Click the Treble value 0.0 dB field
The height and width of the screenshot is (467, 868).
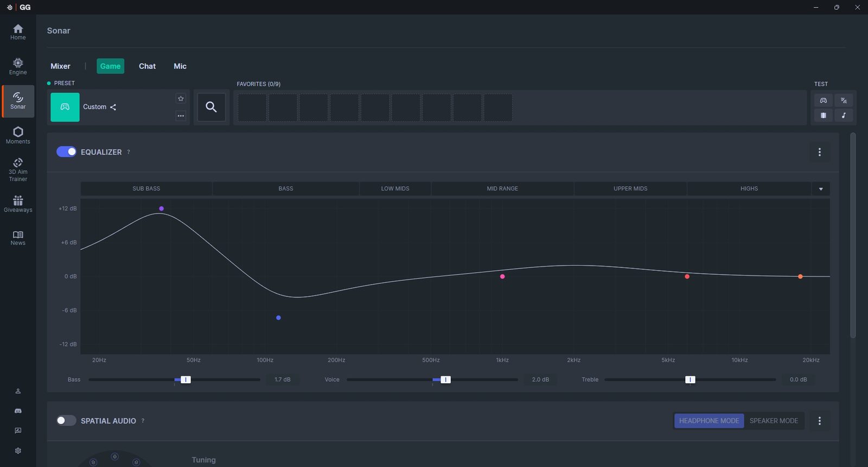(x=798, y=380)
